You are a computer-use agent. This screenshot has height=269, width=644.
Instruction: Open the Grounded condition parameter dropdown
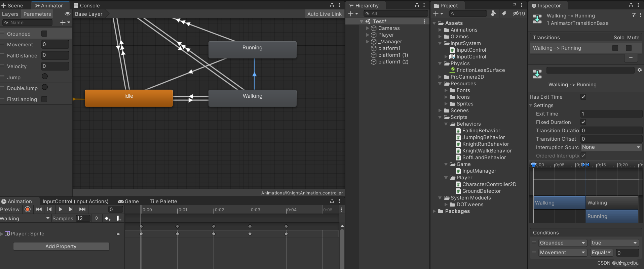click(562, 243)
